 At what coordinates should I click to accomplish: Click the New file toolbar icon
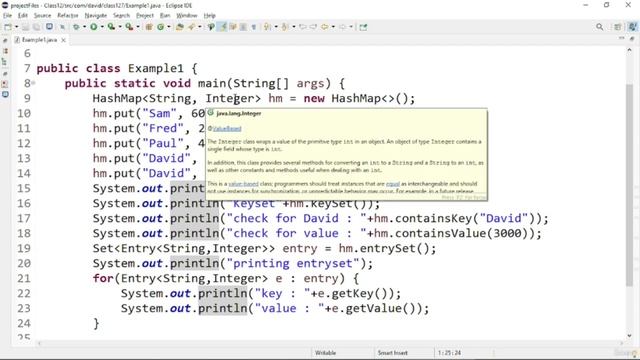[8, 27]
